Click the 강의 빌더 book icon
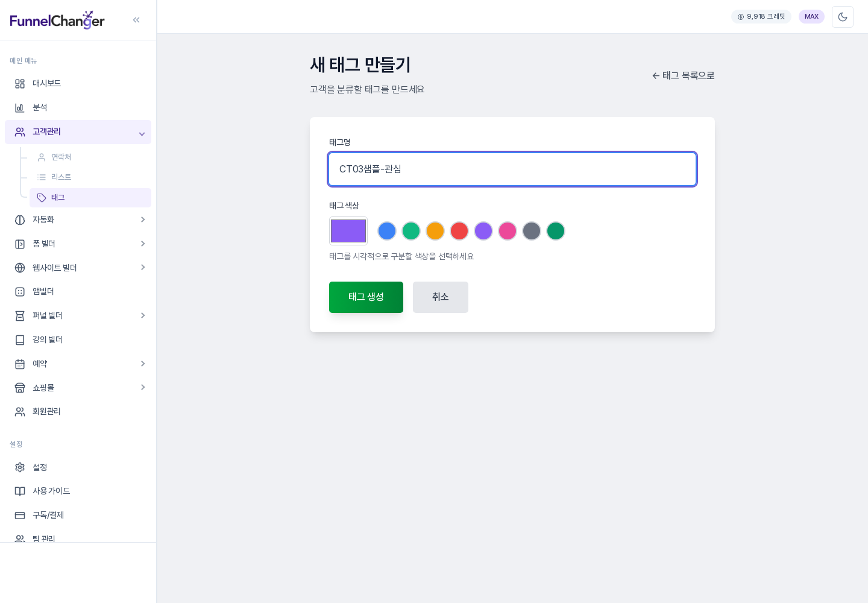Viewport: 868px width, 603px height. (20, 340)
